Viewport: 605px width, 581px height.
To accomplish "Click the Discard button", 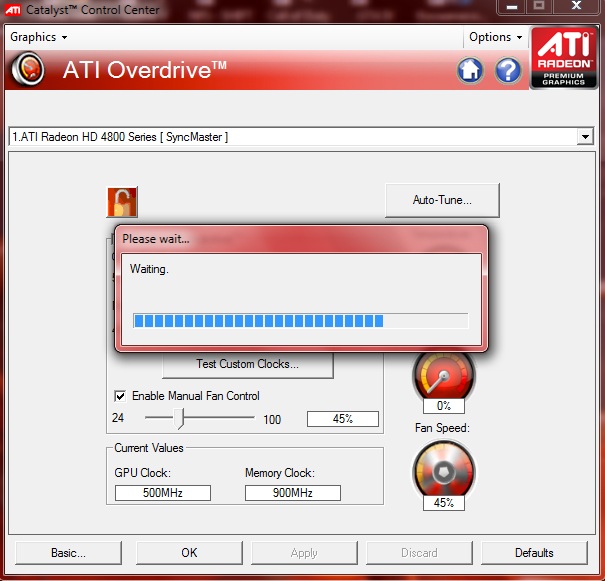I will pyautogui.click(x=419, y=553).
